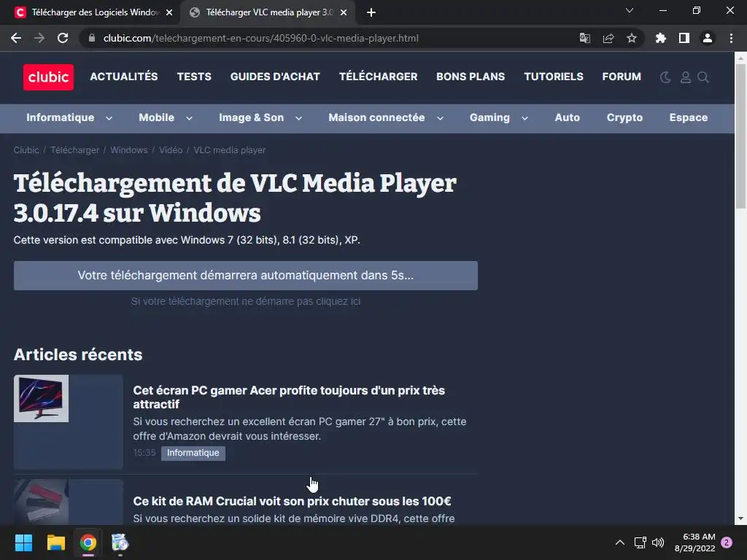Open Chrome's side panel icon

tap(684, 38)
